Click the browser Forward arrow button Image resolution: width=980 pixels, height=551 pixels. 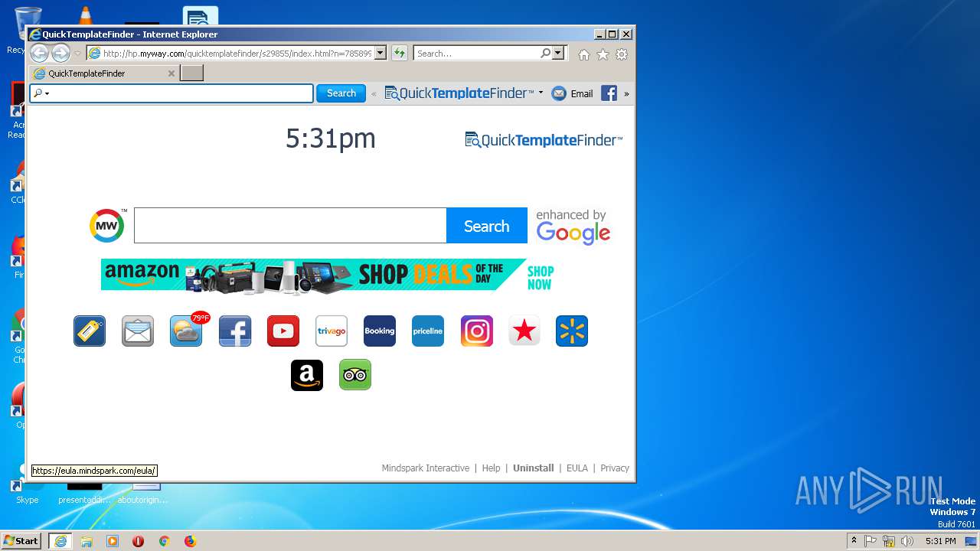(x=60, y=53)
